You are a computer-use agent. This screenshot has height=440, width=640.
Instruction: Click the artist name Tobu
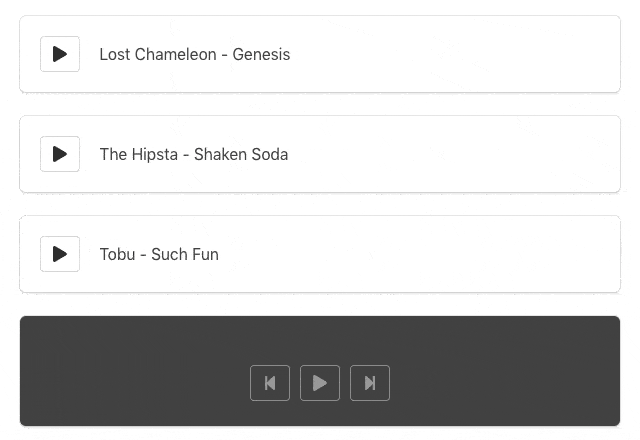(x=117, y=254)
